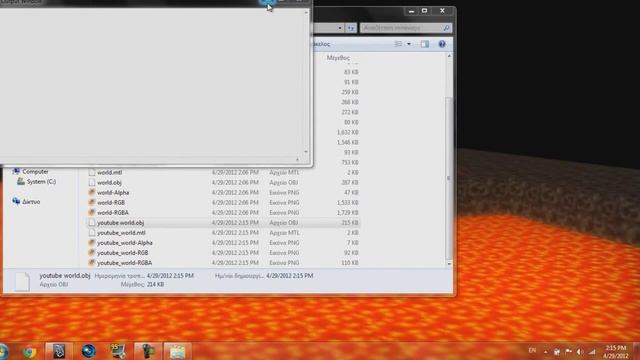Toggle the Explorer preview pane icon
The image size is (640, 360).
[x=425, y=44]
